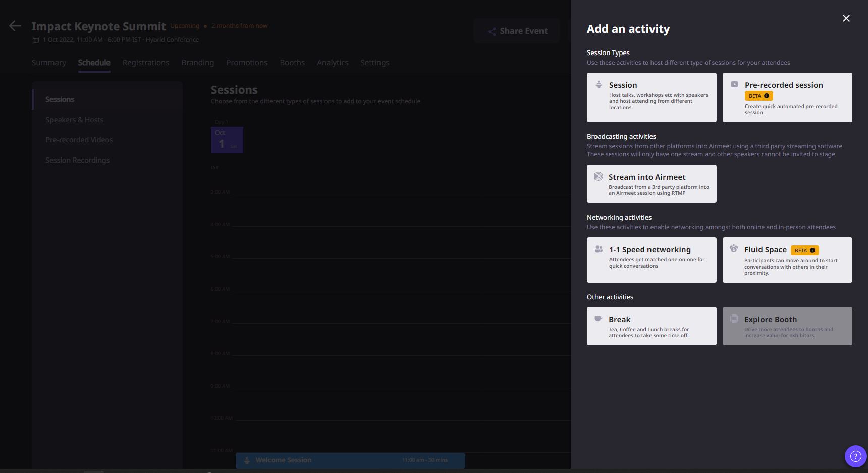Click the microphone icon on the Session card
Screen dimensions: 868x473
point(599,84)
